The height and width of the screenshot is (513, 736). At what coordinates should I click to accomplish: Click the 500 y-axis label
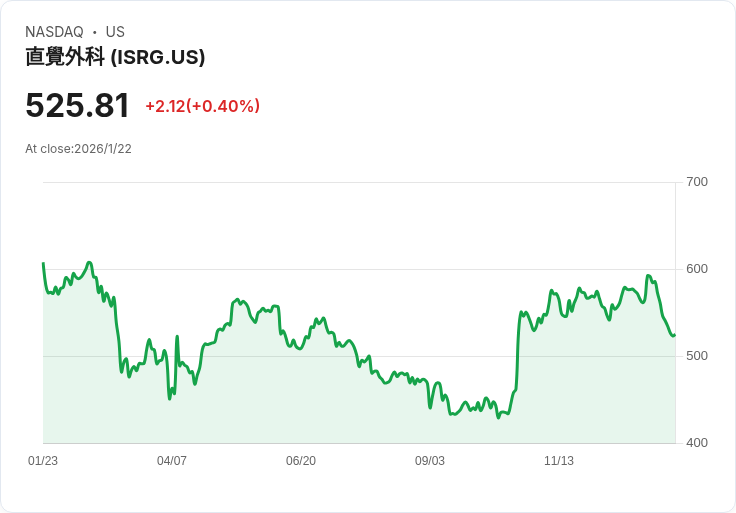(697, 356)
